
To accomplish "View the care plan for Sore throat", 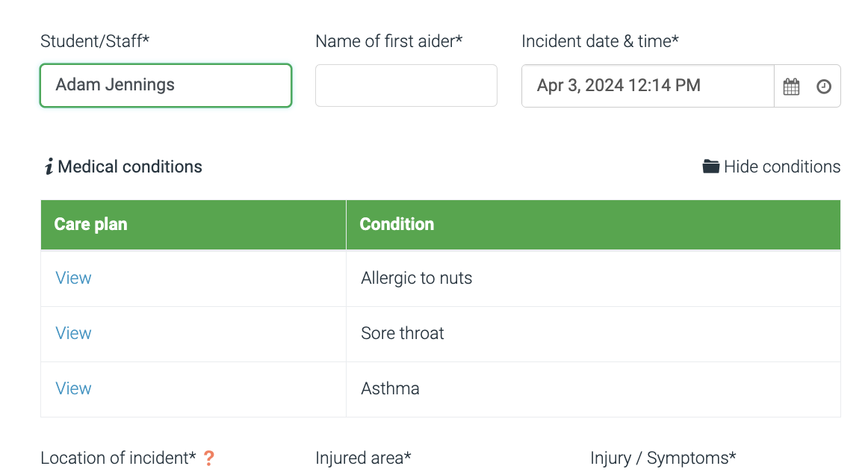I will tap(72, 332).
